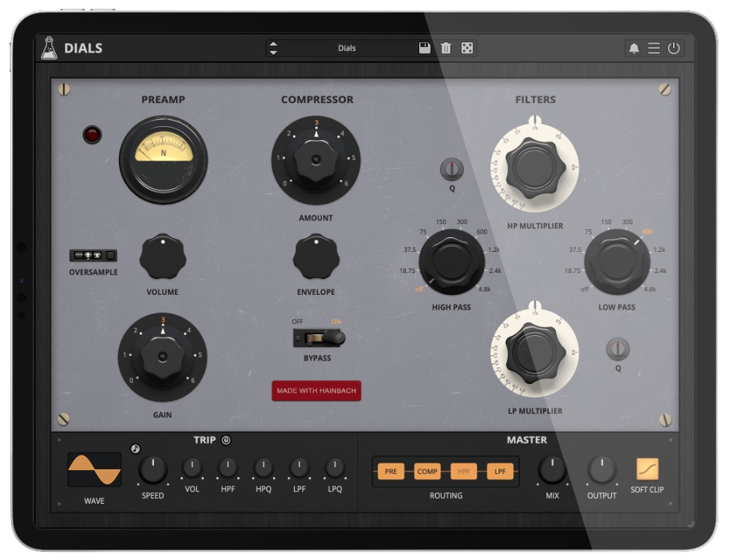This screenshot has height=560, width=730.
Task: Toggle the COMP routing block
Action: [x=427, y=472]
